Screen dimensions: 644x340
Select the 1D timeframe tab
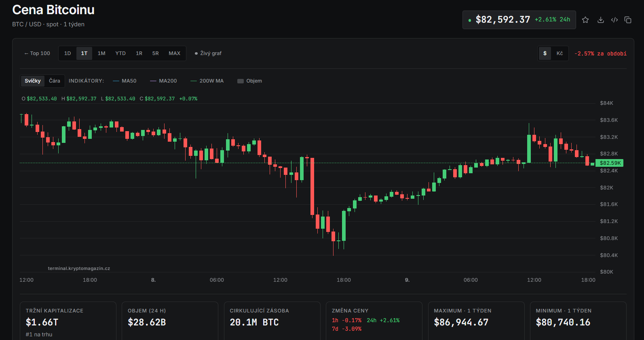(x=68, y=53)
